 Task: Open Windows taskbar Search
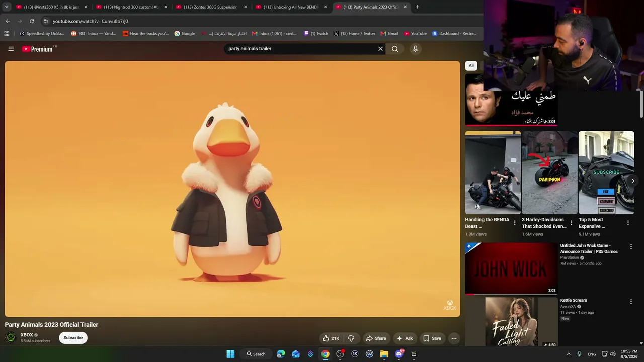(256, 354)
